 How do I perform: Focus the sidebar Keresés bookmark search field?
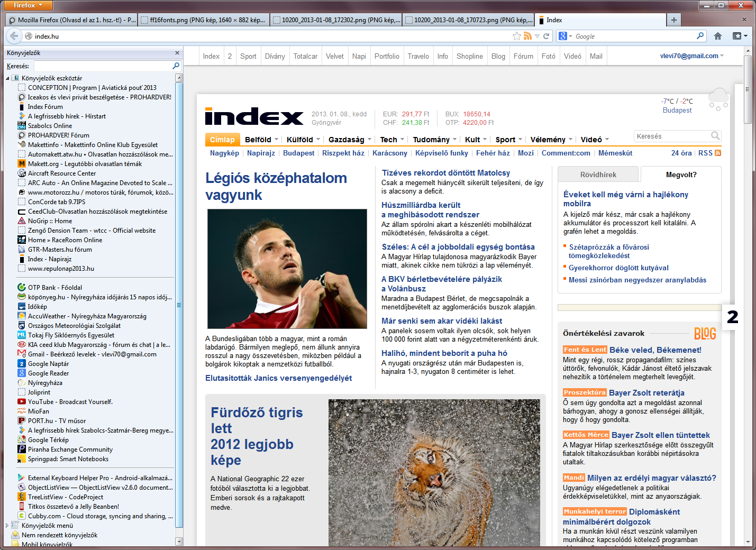(x=103, y=66)
